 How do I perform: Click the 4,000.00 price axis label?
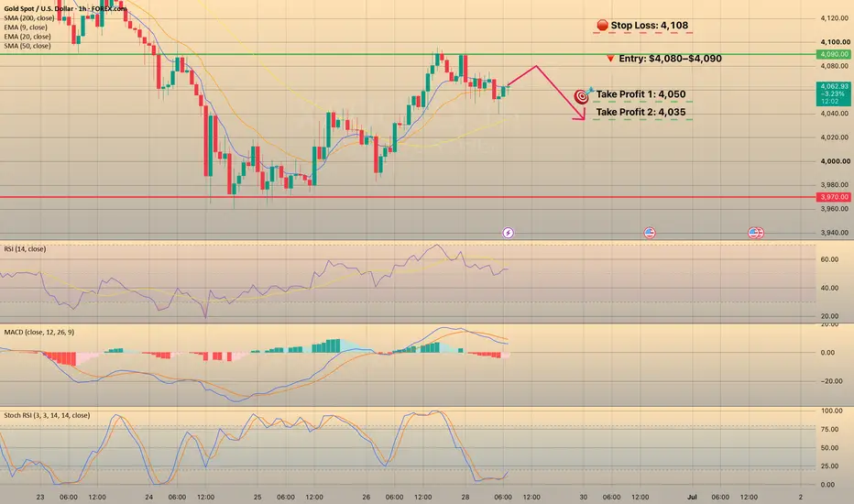point(835,161)
